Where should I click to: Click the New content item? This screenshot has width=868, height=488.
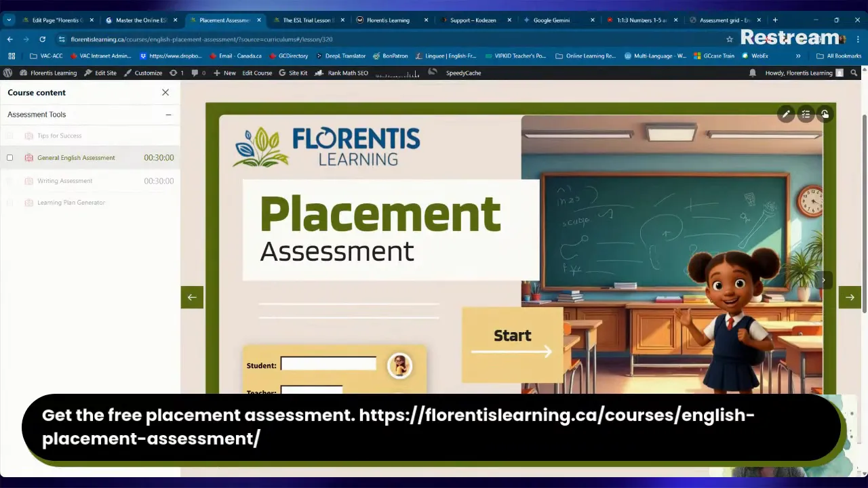click(x=224, y=73)
